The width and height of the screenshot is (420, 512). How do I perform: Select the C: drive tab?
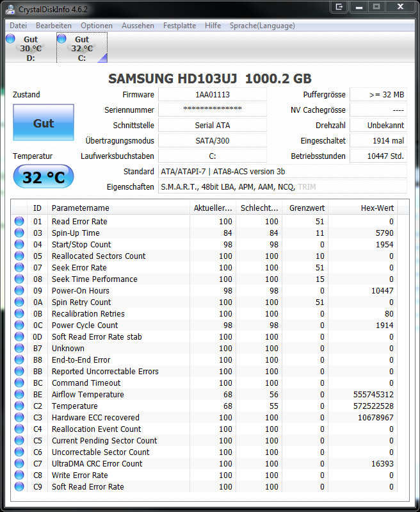point(82,47)
